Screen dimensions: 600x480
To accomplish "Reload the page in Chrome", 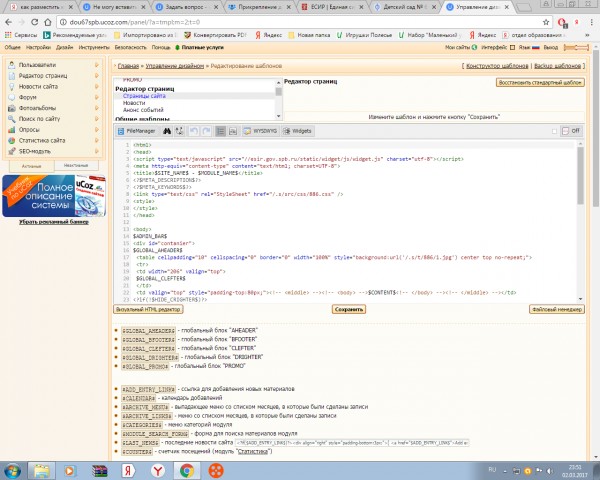I will pos(34,22).
